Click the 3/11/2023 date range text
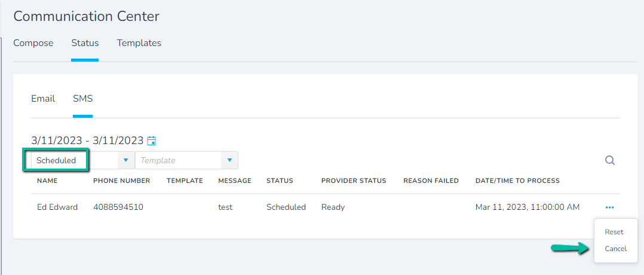This screenshot has width=644, height=275. (x=87, y=140)
